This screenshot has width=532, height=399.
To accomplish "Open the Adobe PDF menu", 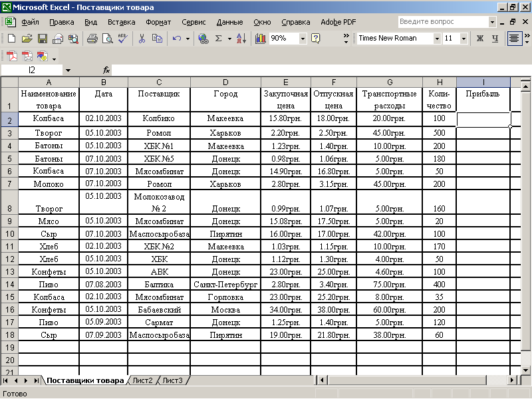I will [x=338, y=22].
